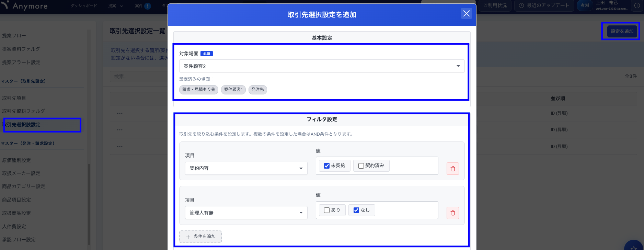Select 提案アラート設定 in sidebar

click(x=21, y=62)
